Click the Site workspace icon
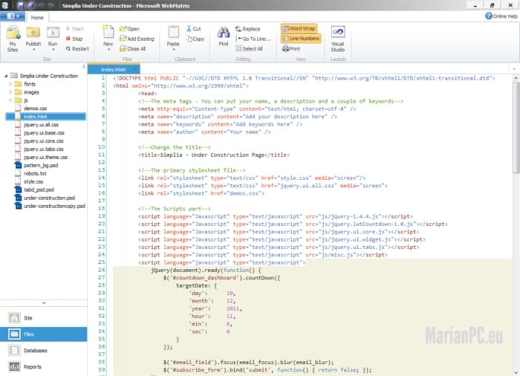This screenshot has height=376, width=520. [x=14, y=318]
